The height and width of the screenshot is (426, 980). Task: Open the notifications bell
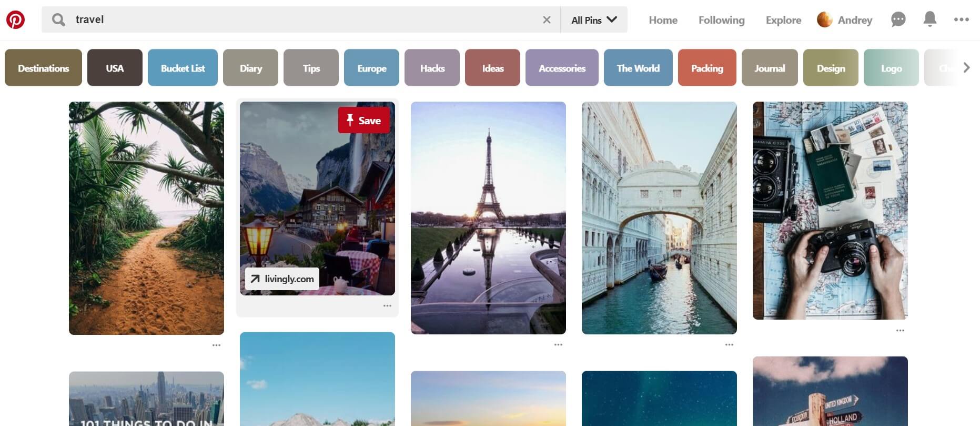930,19
